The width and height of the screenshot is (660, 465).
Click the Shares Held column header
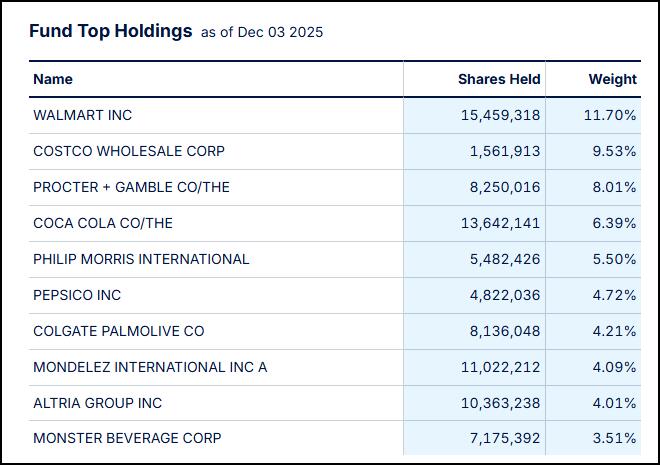[x=499, y=79]
